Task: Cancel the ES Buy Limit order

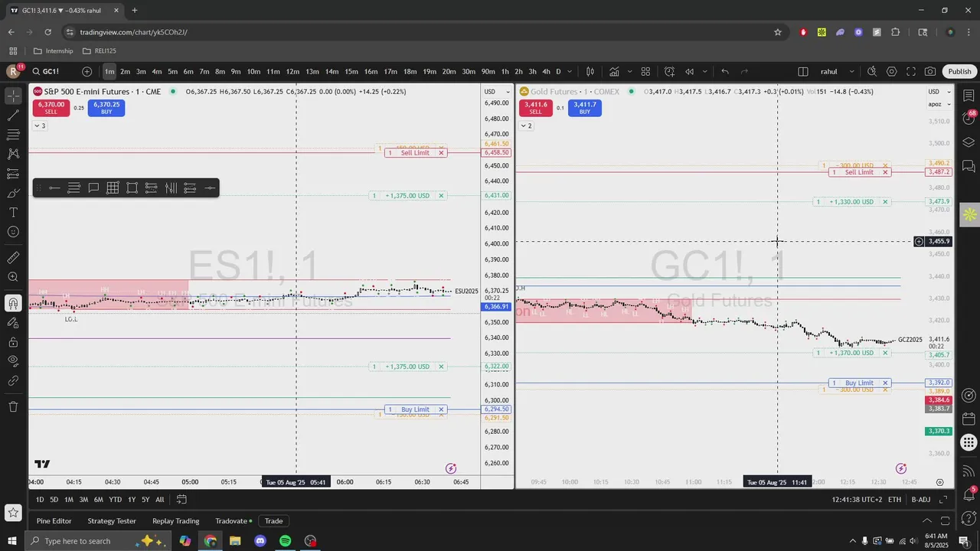Action: (441, 409)
